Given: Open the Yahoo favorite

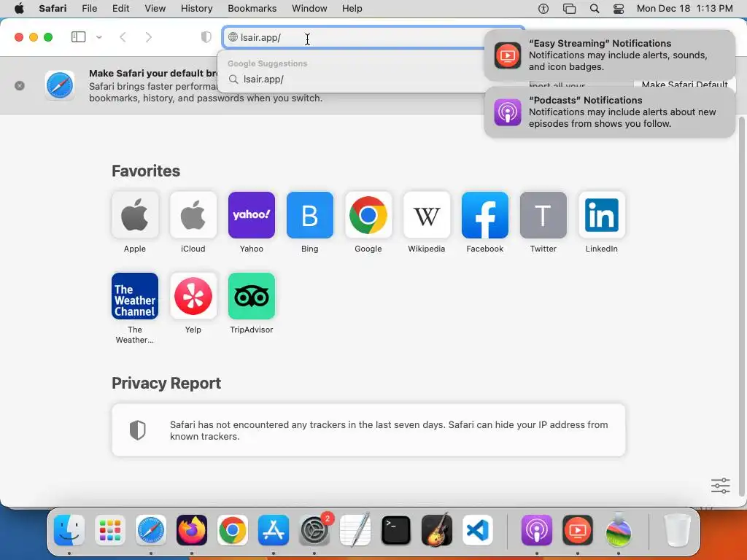Looking at the screenshot, I should (x=252, y=215).
